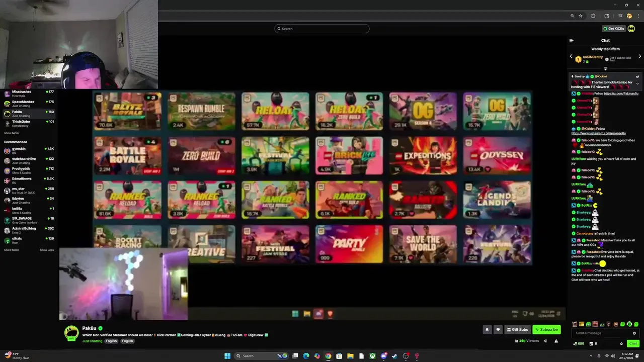644x362 pixels.
Task: Open the x.com/Pakman8u link in chat
Action: coord(621,94)
